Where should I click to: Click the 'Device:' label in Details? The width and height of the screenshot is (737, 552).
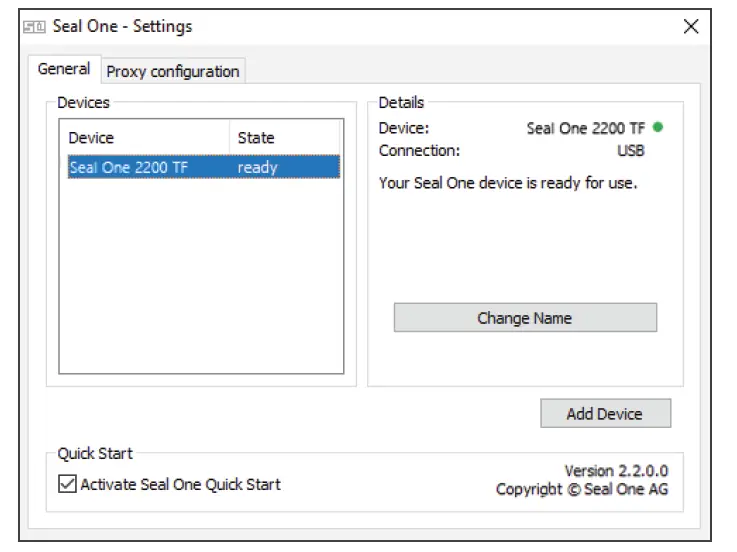coord(404,128)
